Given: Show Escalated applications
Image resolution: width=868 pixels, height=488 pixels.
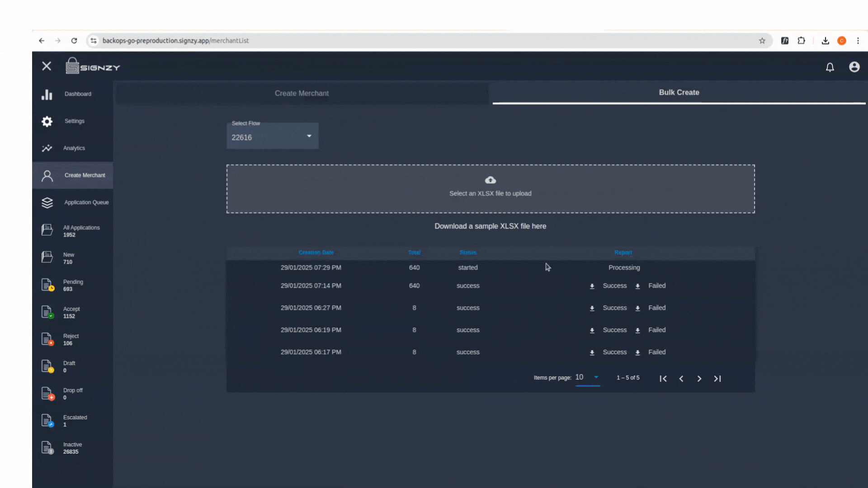Looking at the screenshot, I should click(x=72, y=421).
